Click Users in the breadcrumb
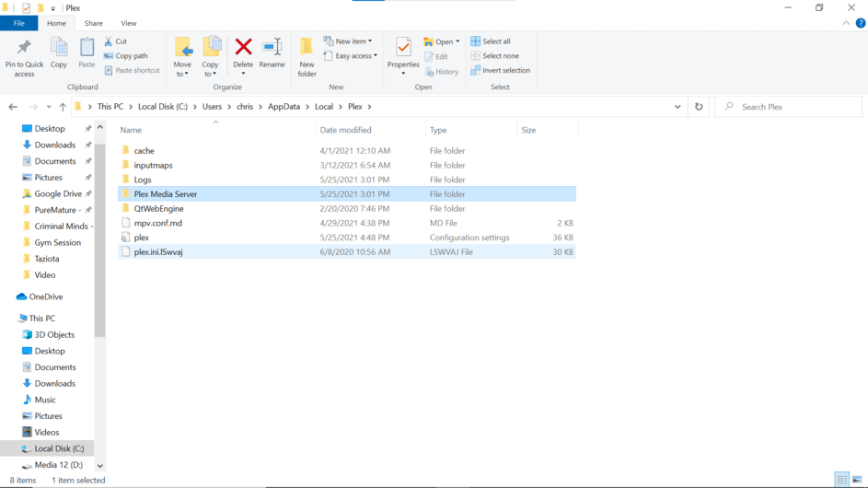Image resolution: width=868 pixels, height=488 pixels. (x=212, y=107)
